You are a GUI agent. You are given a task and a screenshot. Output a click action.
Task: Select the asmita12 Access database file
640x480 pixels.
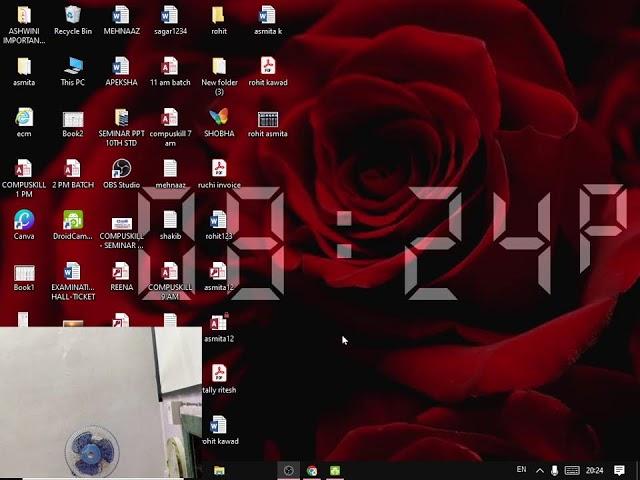click(219, 328)
